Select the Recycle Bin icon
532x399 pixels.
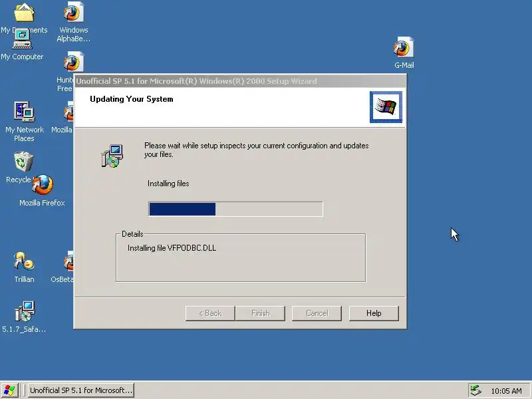[x=23, y=162]
